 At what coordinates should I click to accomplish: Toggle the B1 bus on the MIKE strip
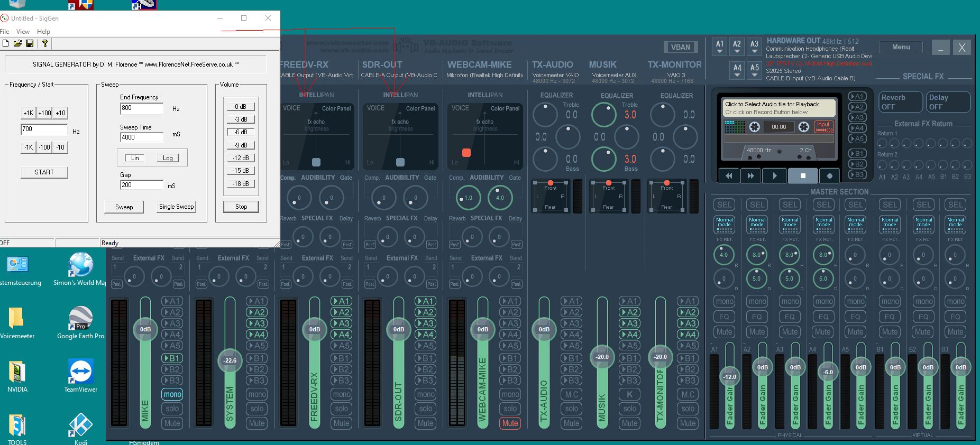pyautogui.click(x=172, y=358)
